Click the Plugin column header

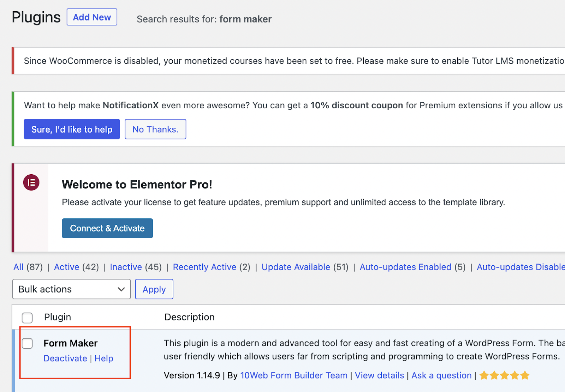tap(58, 317)
